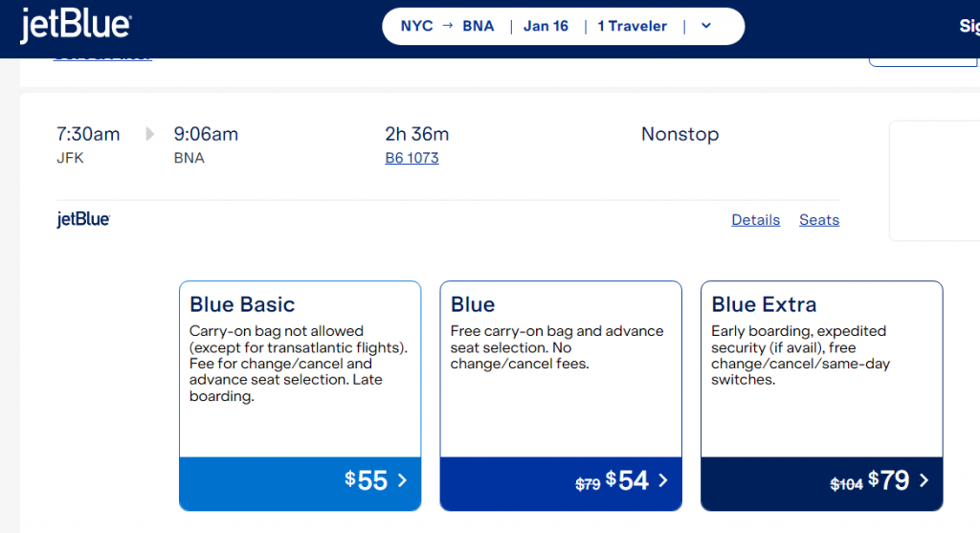Click the Blue Basic fare description text

(x=299, y=364)
